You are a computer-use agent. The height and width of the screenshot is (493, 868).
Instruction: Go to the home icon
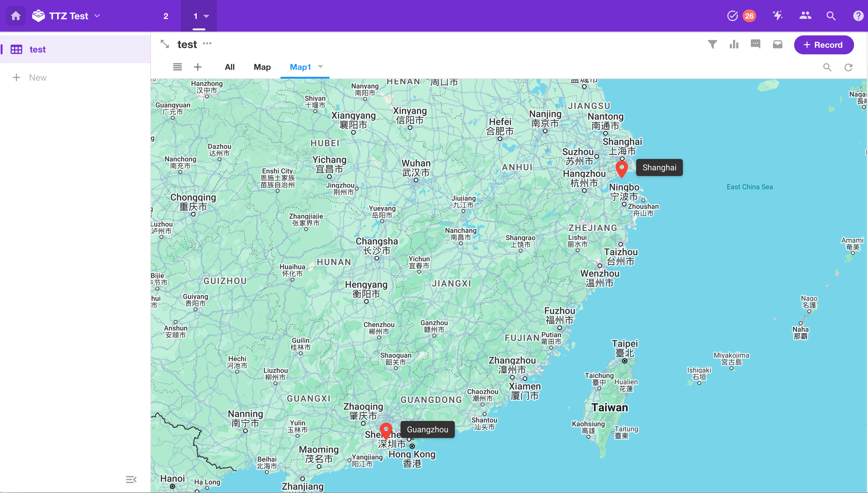16,16
